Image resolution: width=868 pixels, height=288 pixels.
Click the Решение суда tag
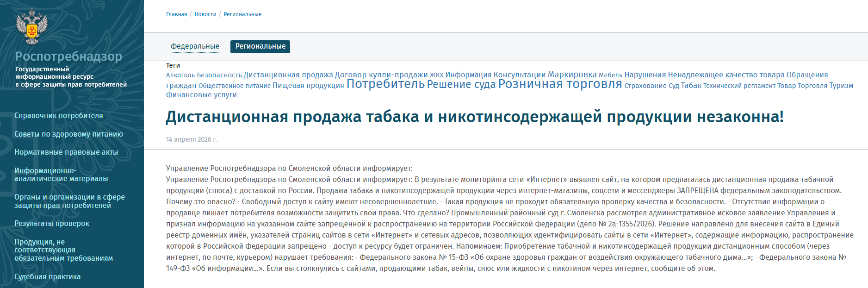click(461, 84)
